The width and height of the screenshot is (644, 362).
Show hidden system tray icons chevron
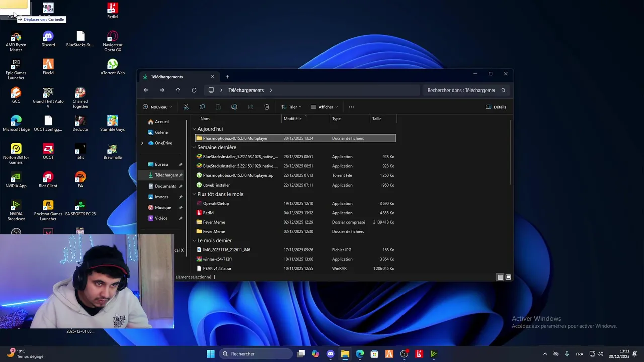[545, 354]
